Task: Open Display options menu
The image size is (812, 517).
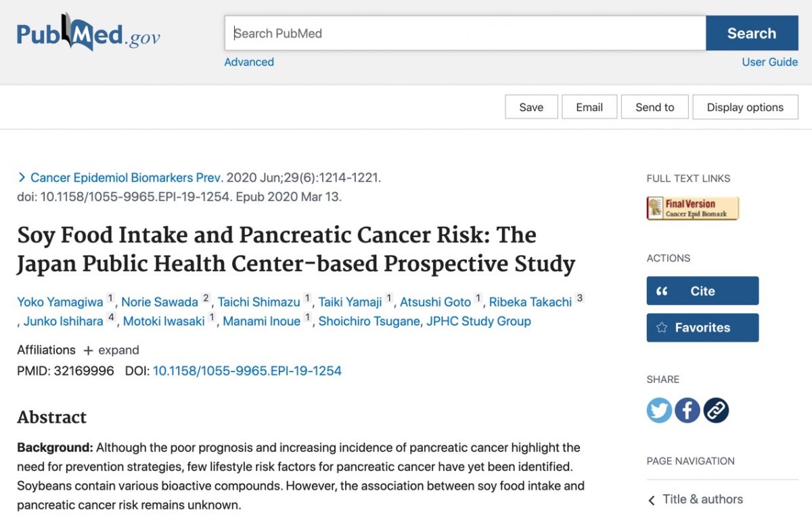Action: [x=745, y=107]
